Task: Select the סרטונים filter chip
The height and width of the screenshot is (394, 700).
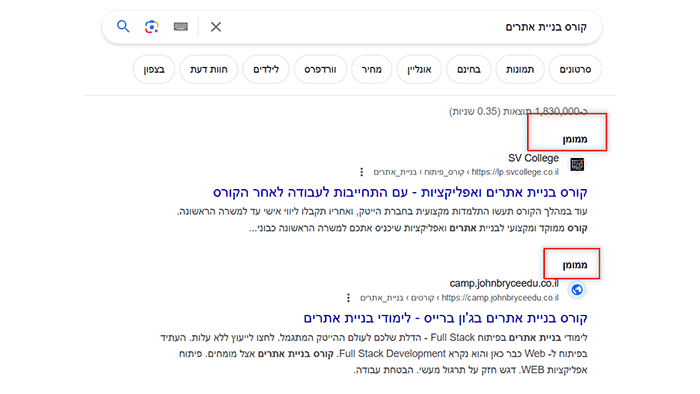Action: coord(575,70)
